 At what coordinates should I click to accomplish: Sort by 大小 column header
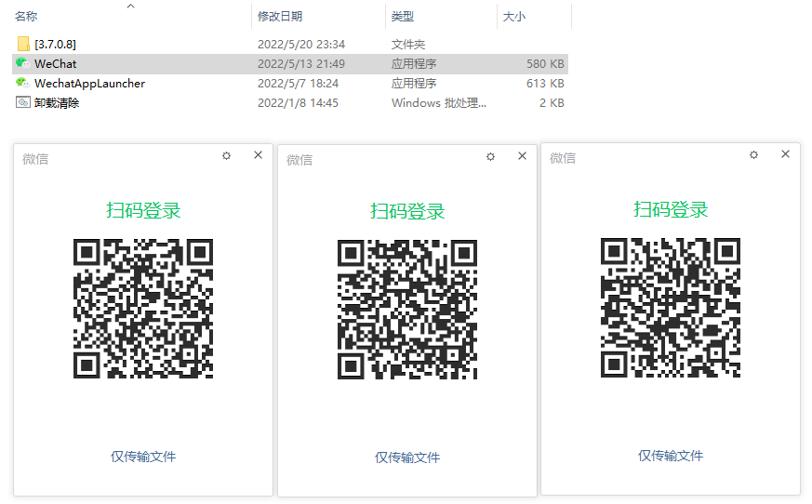pos(513,17)
